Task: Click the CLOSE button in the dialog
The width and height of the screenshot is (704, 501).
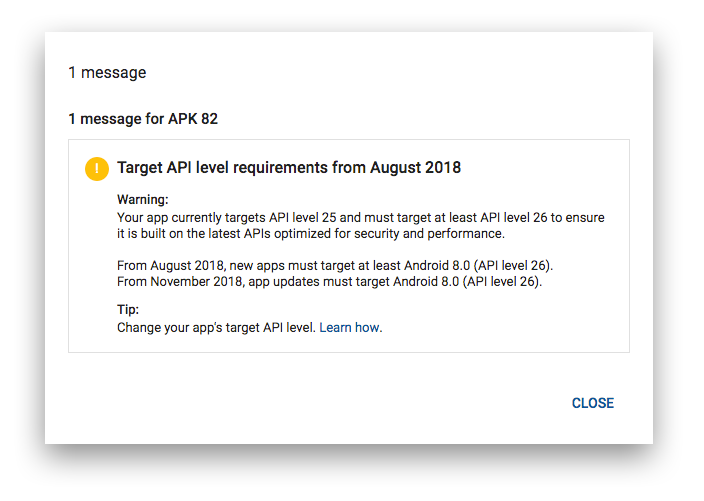Action: pyautogui.click(x=593, y=403)
